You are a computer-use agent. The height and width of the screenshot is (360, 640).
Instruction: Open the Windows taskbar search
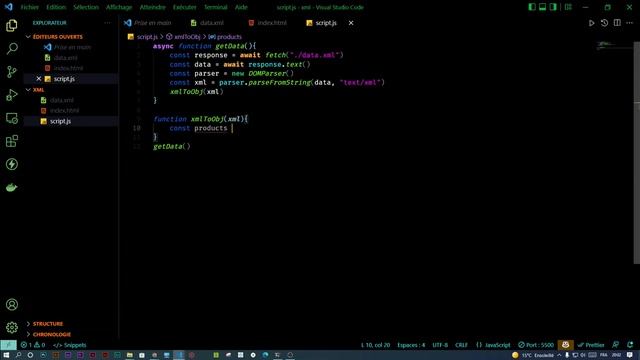(x=18, y=355)
